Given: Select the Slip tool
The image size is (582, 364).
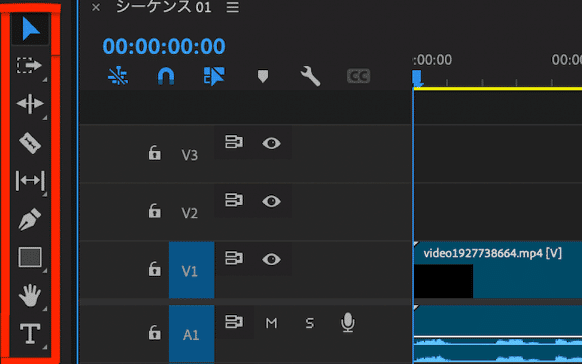Looking at the screenshot, I should pyautogui.click(x=30, y=181).
